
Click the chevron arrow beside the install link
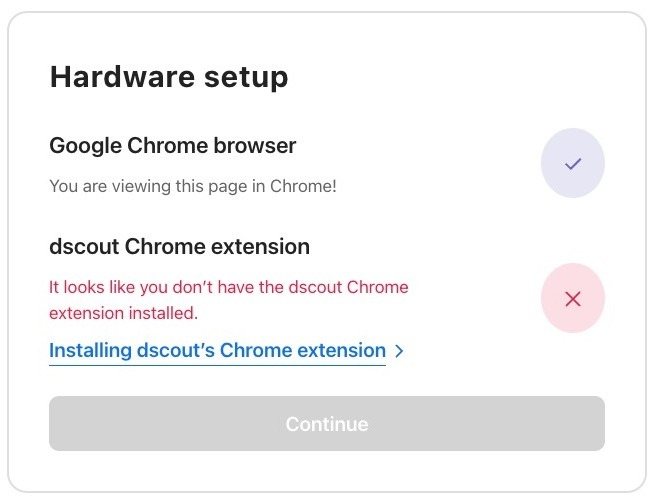point(399,351)
